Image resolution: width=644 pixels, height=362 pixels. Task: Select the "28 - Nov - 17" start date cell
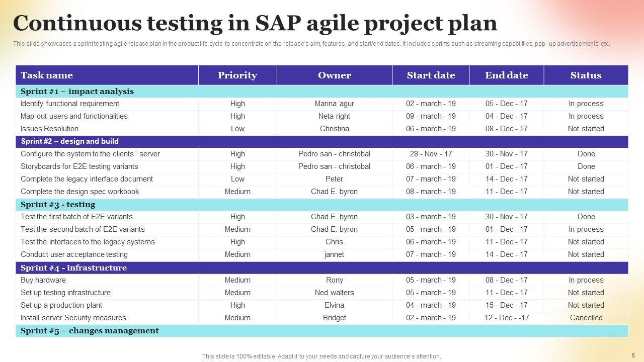point(431,154)
